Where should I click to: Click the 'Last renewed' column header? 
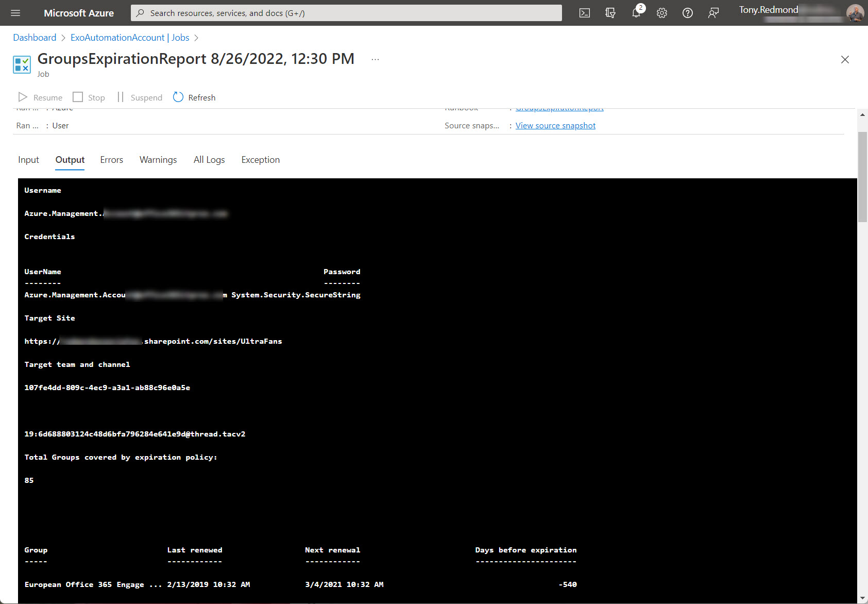pos(195,550)
